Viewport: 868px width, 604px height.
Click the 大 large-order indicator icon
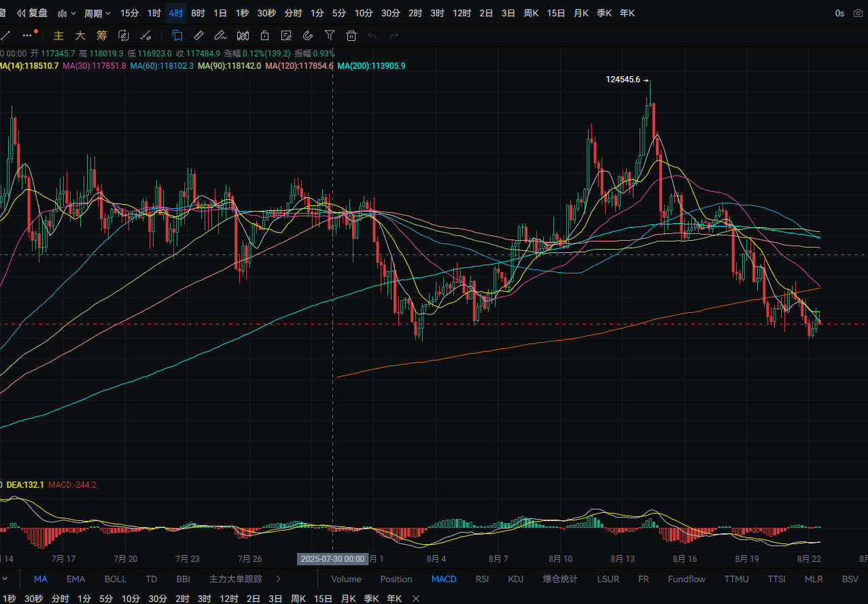click(x=80, y=35)
